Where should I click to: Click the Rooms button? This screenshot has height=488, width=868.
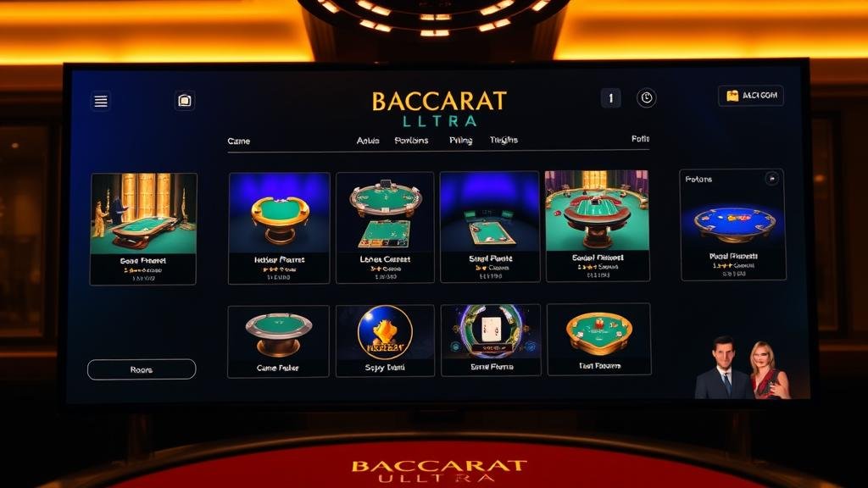tap(142, 369)
